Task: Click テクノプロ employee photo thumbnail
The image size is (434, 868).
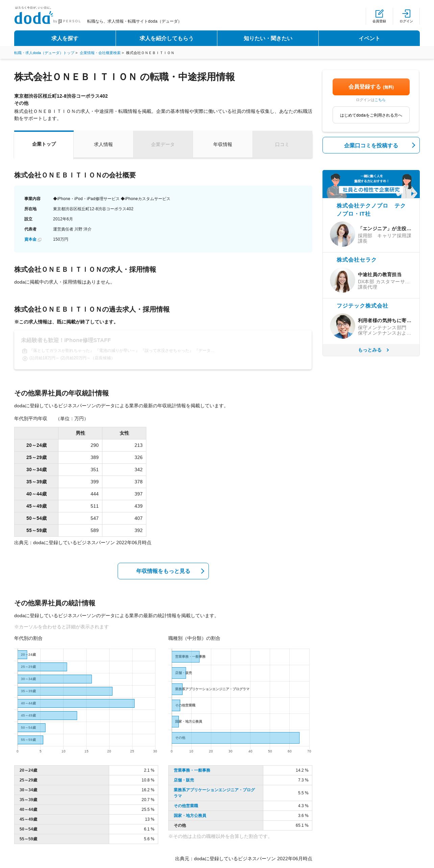Action: [342, 234]
